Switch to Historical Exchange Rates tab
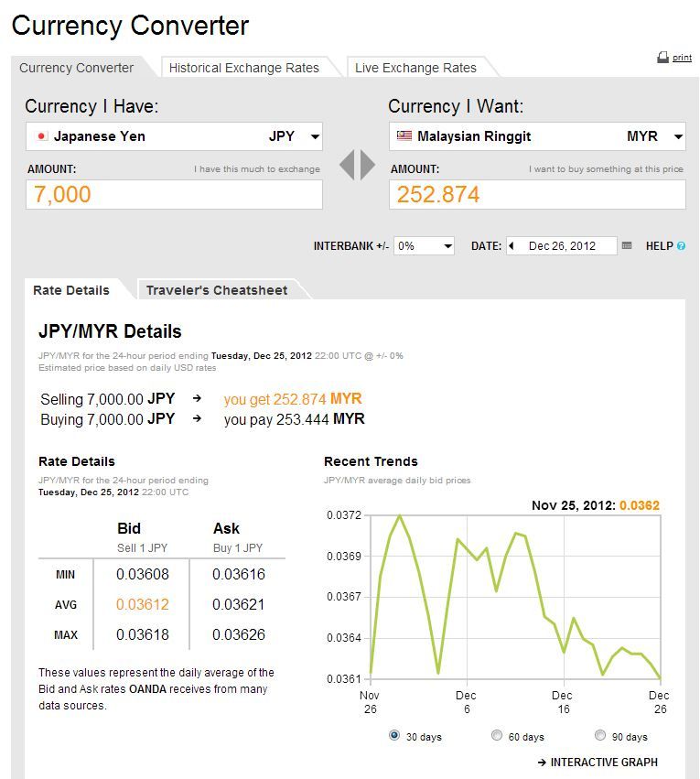 click(x=243, y=68)
